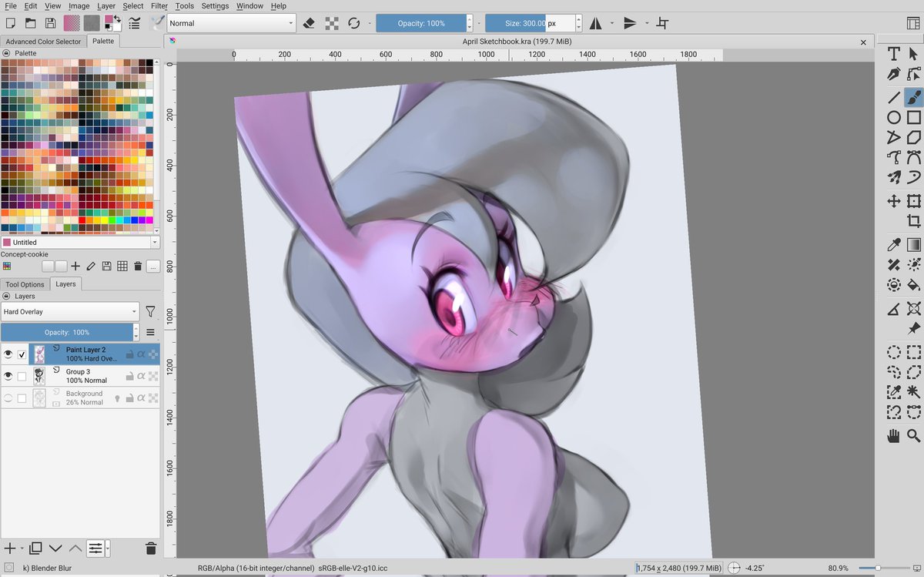Open layer filter funnel menu
The image size is (924, 577).
[x=150, y=312]
